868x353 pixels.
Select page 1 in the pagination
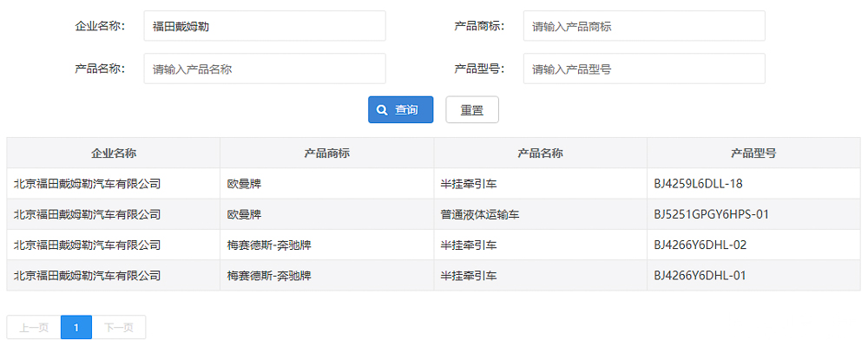(76, 328)
